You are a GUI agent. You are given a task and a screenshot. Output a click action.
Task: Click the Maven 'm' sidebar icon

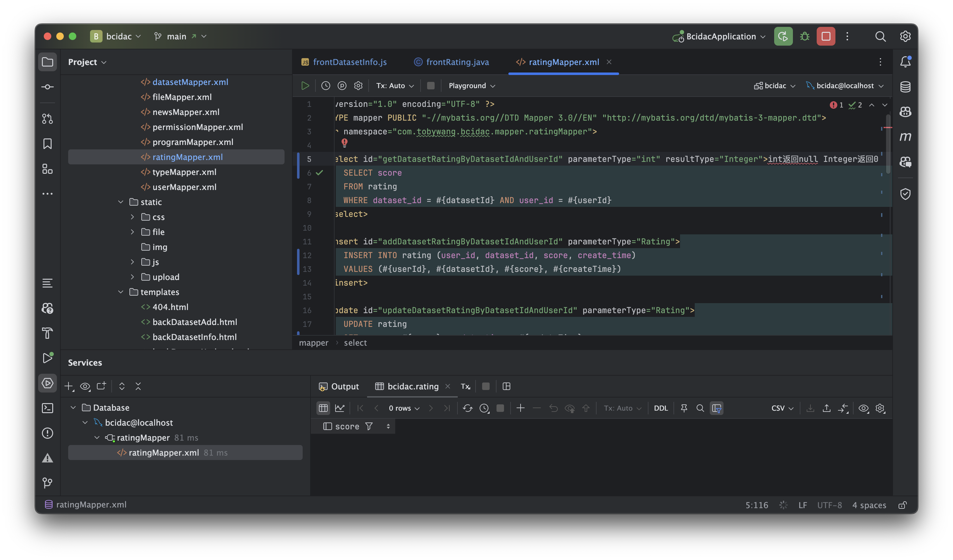pos(905,137)
